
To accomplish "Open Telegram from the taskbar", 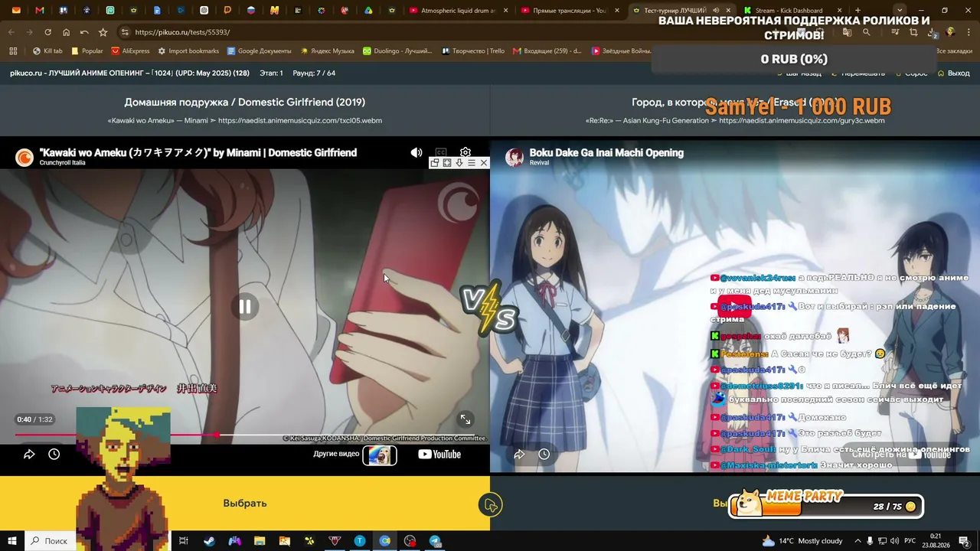I will (435, 541).
